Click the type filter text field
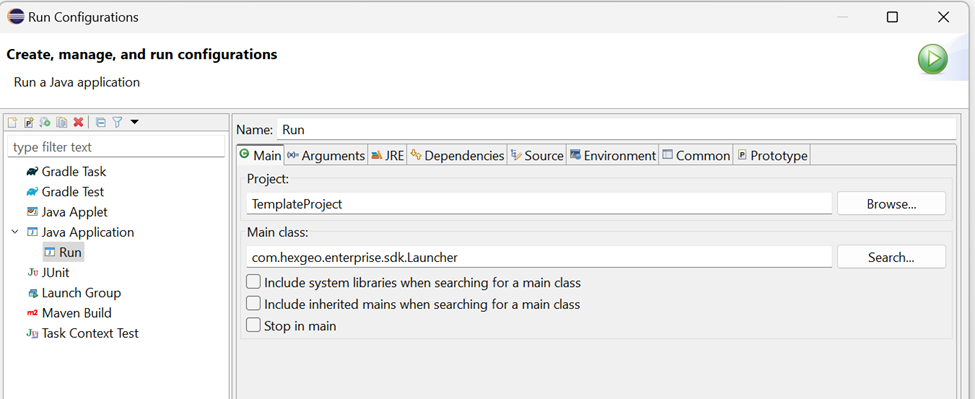 point(116,147)
